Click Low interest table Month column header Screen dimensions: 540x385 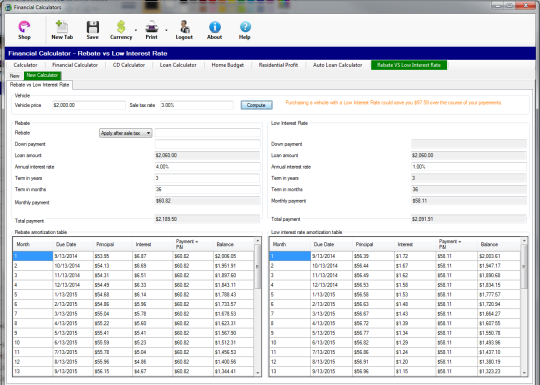point(290,244)
